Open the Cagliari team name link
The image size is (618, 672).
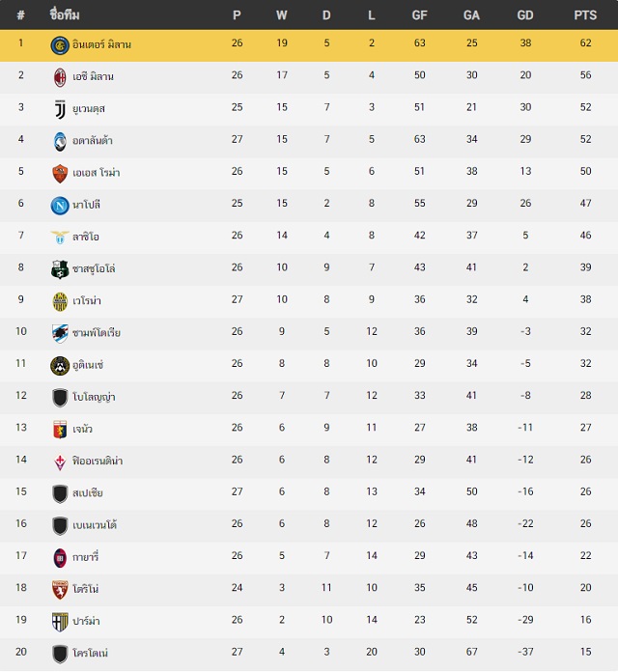click(85, 557)
